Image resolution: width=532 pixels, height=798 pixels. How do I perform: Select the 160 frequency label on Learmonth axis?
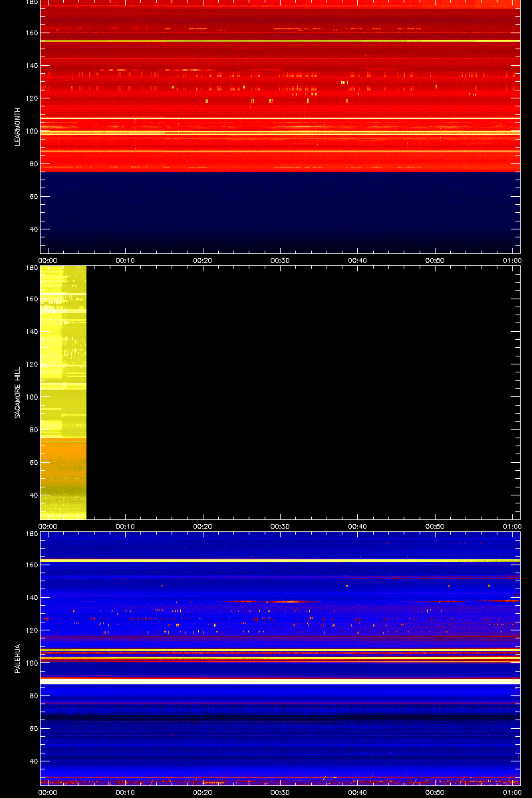pos(31,33)
